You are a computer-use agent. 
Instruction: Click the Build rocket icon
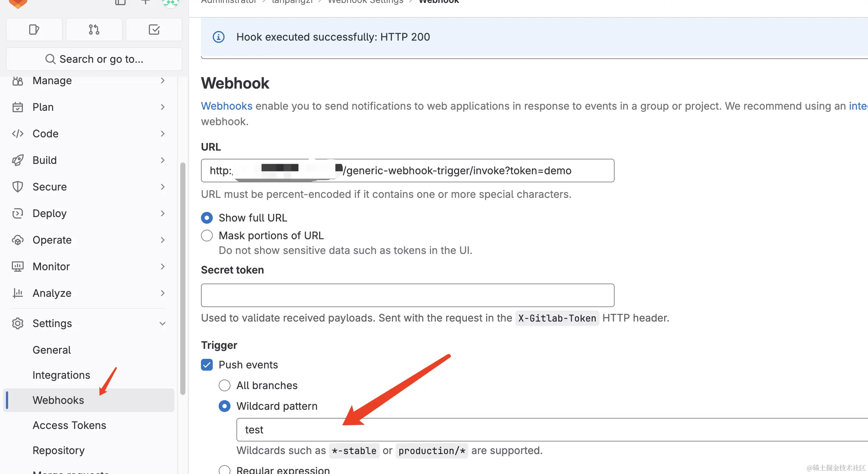coord(18,160)
